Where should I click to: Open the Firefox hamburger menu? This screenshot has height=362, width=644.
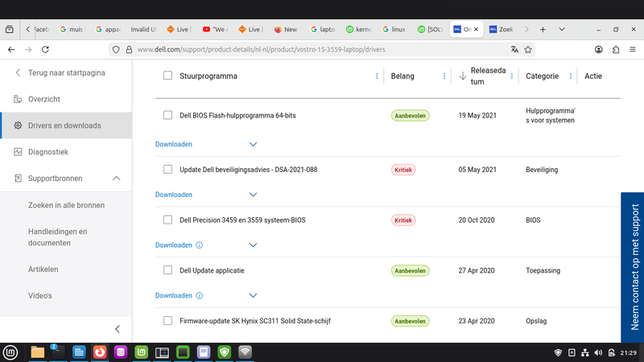[633, 49]
